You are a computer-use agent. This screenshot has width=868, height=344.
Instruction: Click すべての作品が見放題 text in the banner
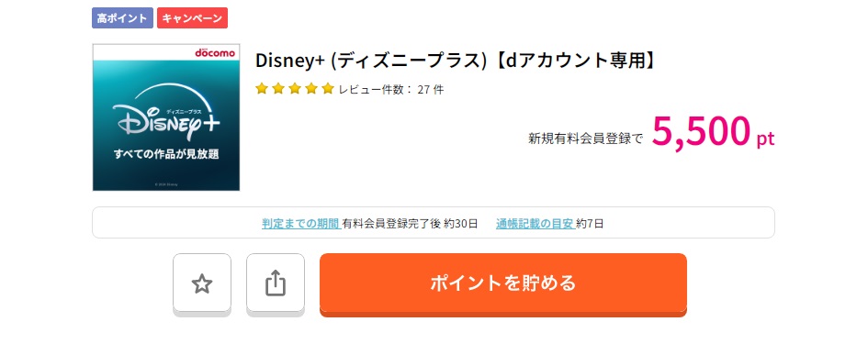point(166,154)
